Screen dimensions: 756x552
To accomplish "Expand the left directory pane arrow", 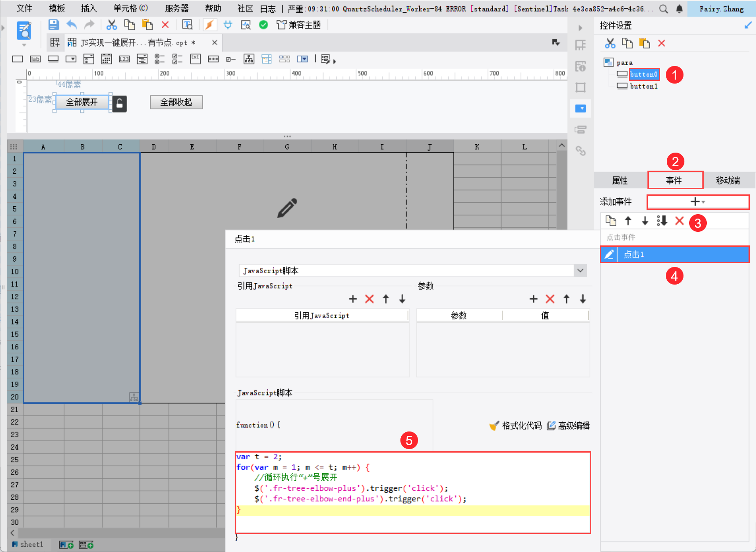I will click(3, 28).
